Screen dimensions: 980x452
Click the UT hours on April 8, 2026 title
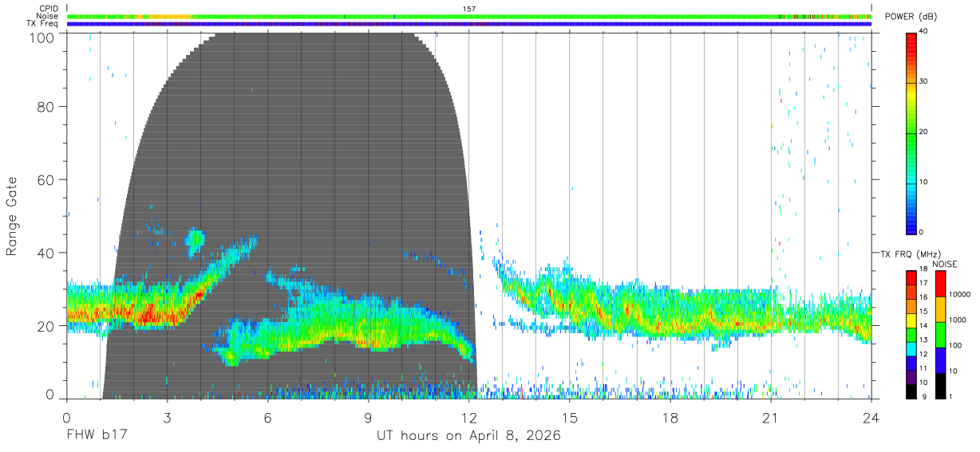click(468, 436)
